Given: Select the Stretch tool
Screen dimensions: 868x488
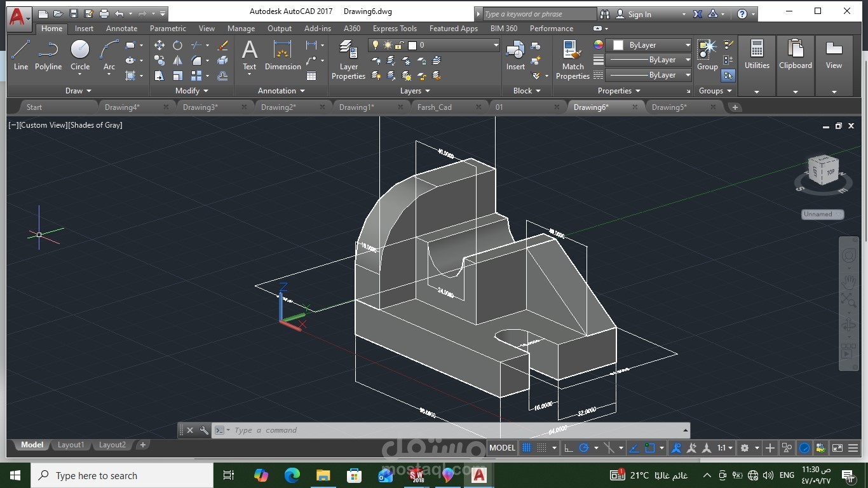Looking at the screenshot, I should (159, 76).
